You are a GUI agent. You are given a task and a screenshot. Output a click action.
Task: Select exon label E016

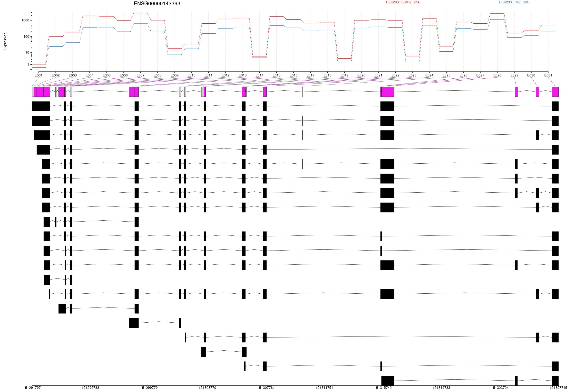[293, 75]
